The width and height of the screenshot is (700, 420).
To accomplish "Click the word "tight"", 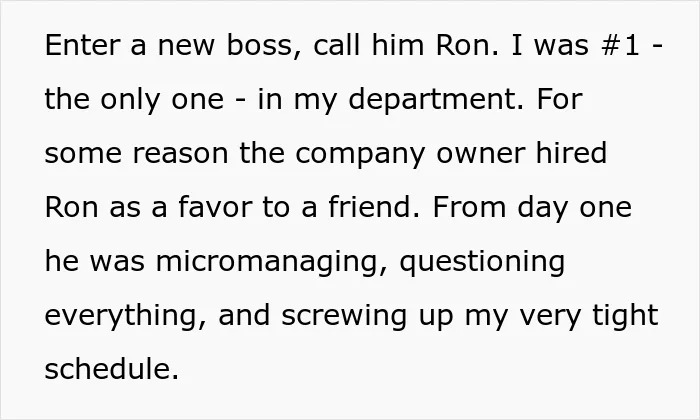I will 625,316.
